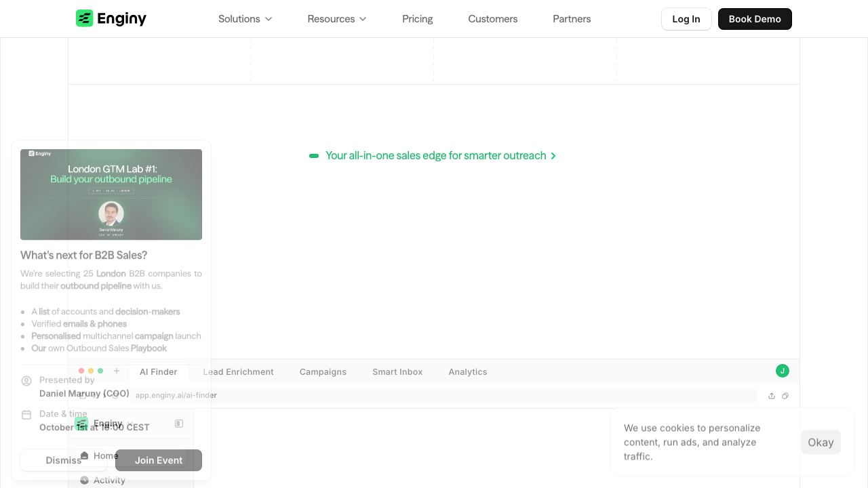The height and width of the screenshot is (488, 868).
Task: Open the Partners page
Action: pos(572,19)
